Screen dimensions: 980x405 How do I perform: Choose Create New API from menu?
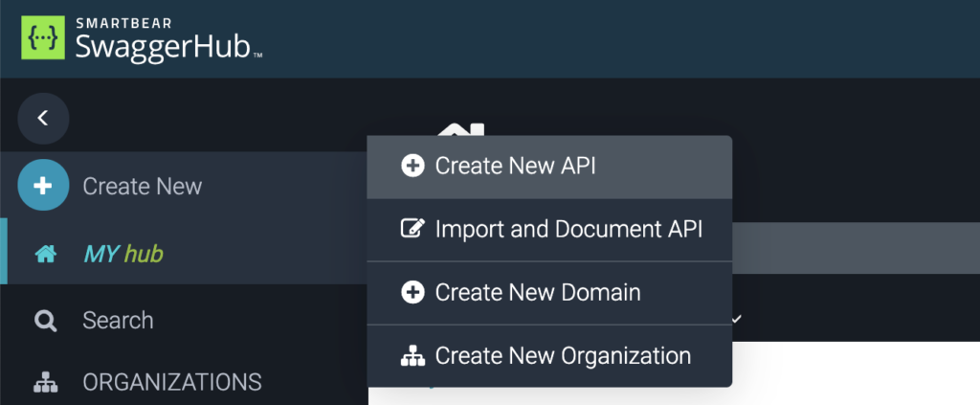(549, 167)
